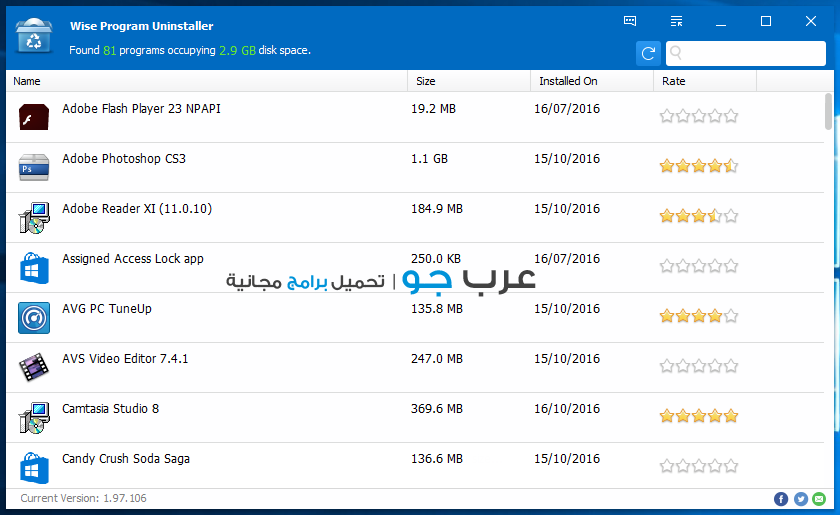Select the AVG PC TuneUp name text
This screenshot has height=515, width=840.
pos(107,309)
